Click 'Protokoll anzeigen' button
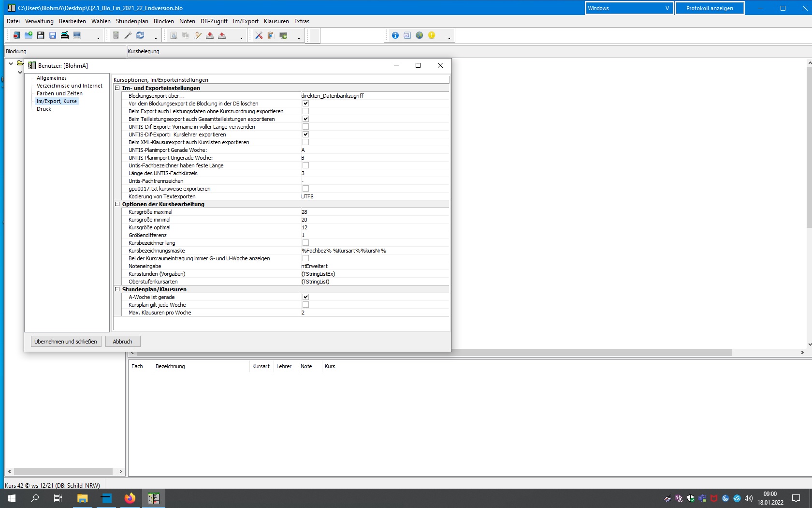This screenshot has width=812, height=508. tap(710, 8)
